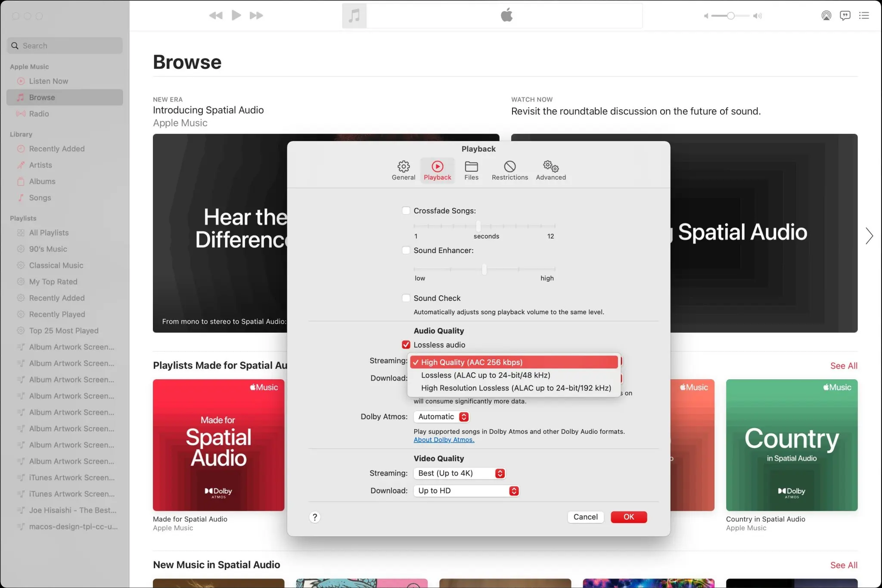Click the sidebar Search field
This screenshot has height=588, width=882.
coord(65,45)
